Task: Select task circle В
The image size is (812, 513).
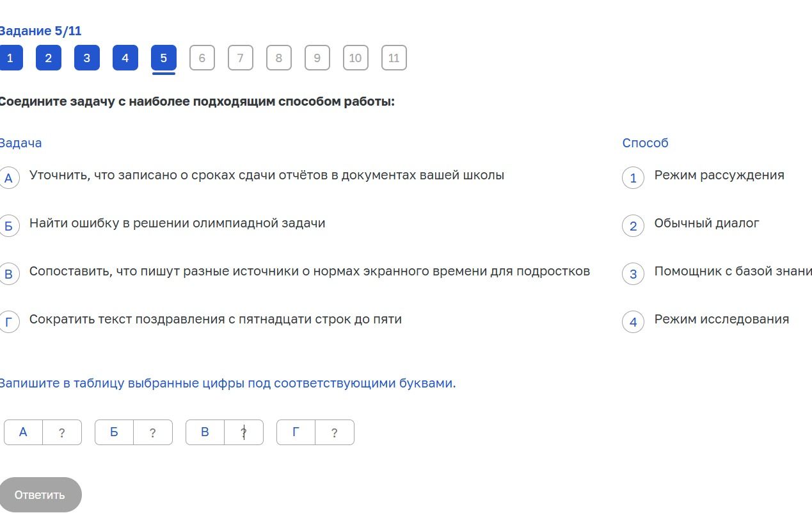Action: 8,274
